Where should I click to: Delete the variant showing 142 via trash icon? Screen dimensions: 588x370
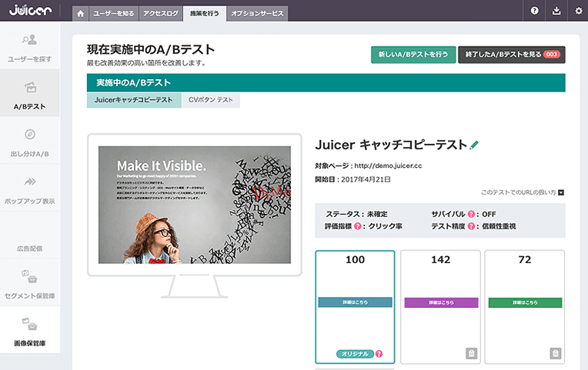[x=470, y=353]
